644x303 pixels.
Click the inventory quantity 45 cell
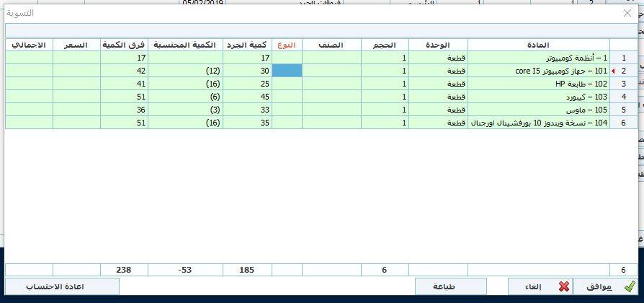pyautogui.click(x=247, y=97)
